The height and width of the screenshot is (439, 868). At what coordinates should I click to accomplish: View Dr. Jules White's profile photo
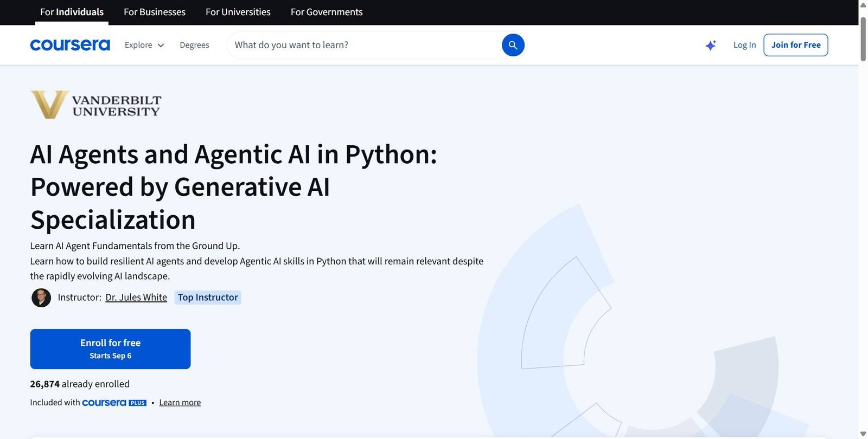(x=41, y=298)
